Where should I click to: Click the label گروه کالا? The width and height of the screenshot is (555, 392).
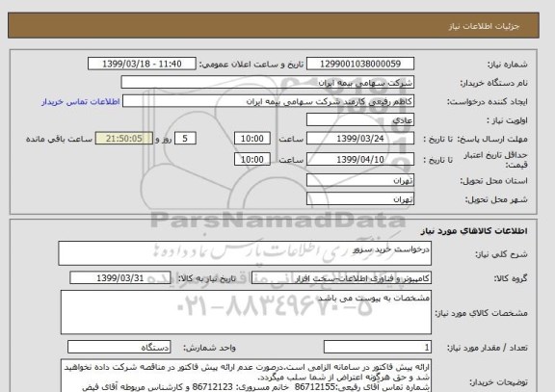point(511,278)
